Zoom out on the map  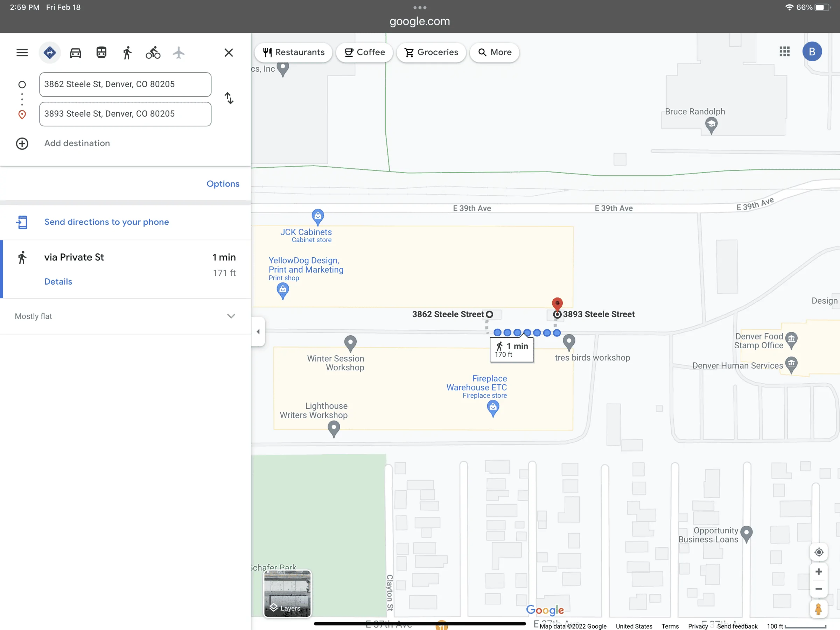coord(819,589)
